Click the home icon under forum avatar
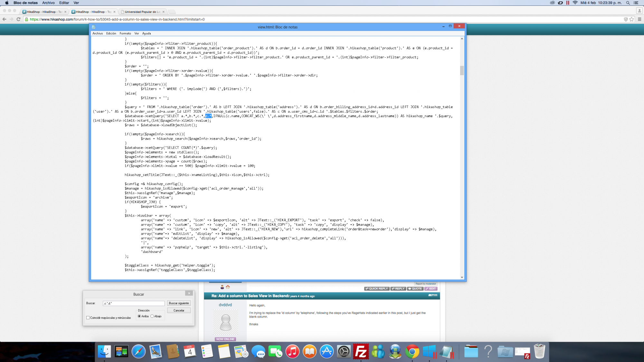Screen dimensions: 644x362 tap(228, 287)
